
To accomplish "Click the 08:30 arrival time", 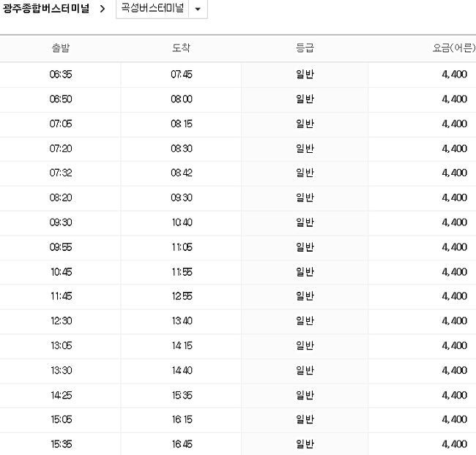I will tap(182, 148).
